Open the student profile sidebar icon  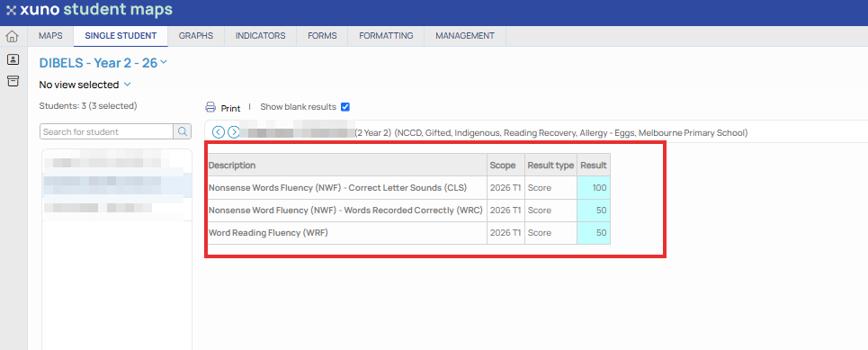[x=13, y=59]
